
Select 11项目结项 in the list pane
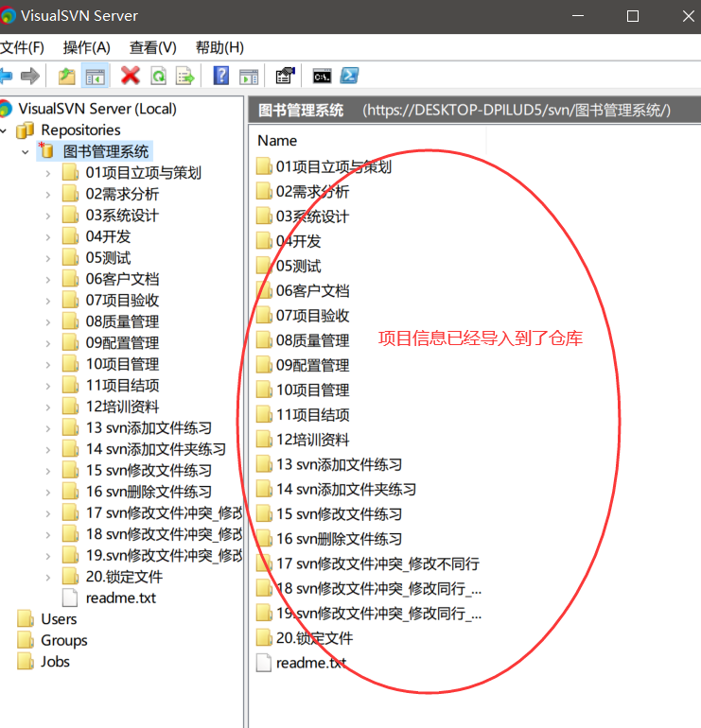click(312, 415)
